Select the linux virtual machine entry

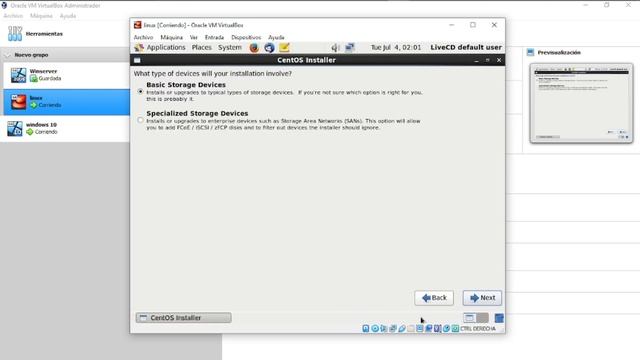coord(67,102)
